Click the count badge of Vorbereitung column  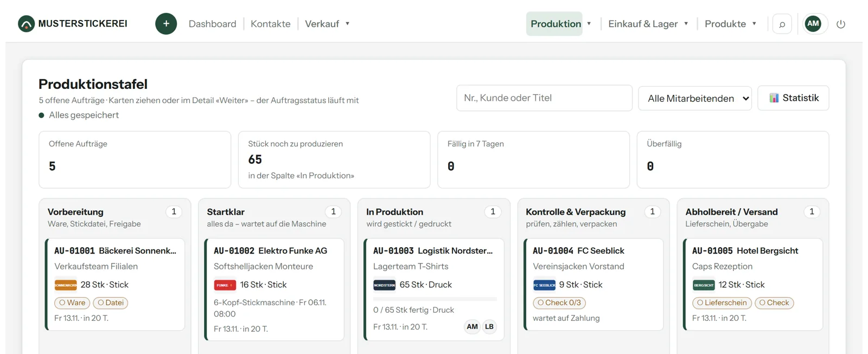(x=174, y=211)
